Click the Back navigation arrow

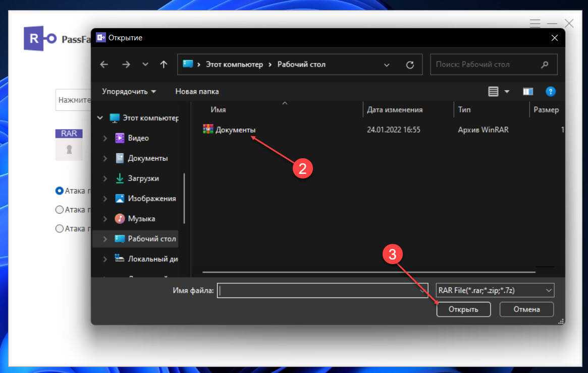point(104,65)
